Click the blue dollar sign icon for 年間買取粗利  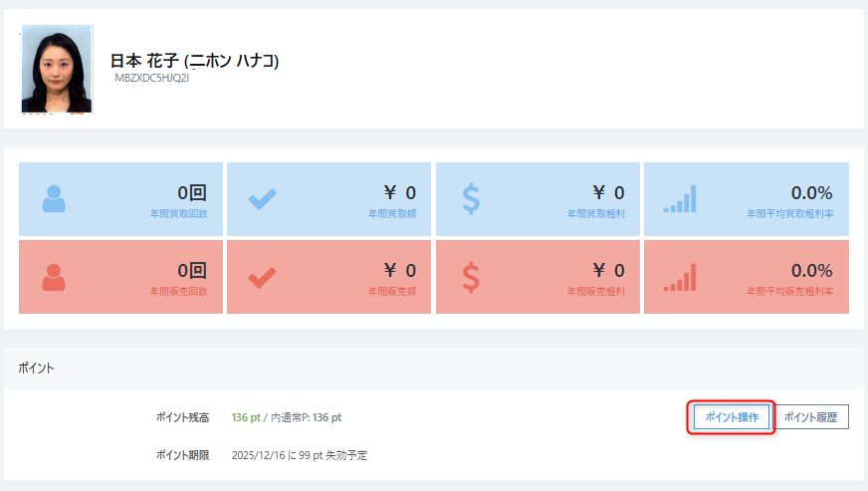click(x=471, y=199)
